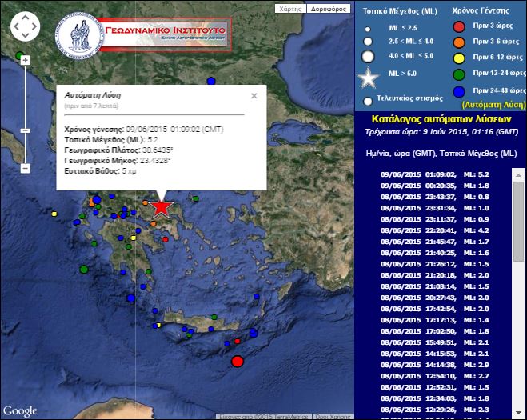
Task: Close the Αυτόματη Λύση info popup
Action: (254, 96)
